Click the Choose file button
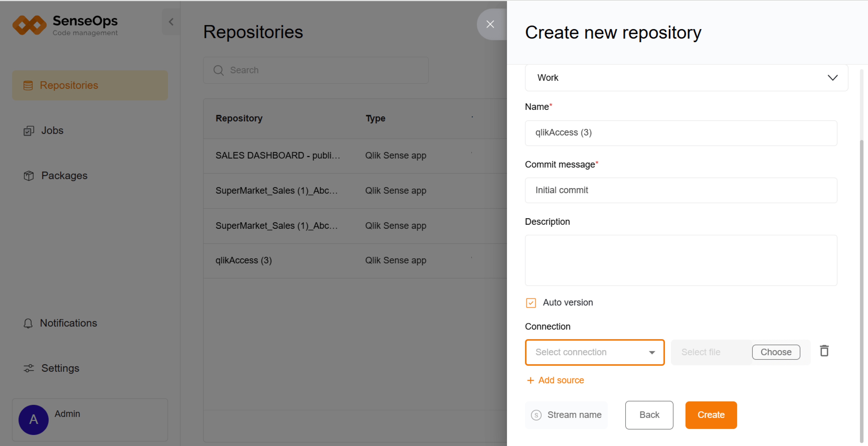The image size is (868, 446). click(x=776, y=352)
